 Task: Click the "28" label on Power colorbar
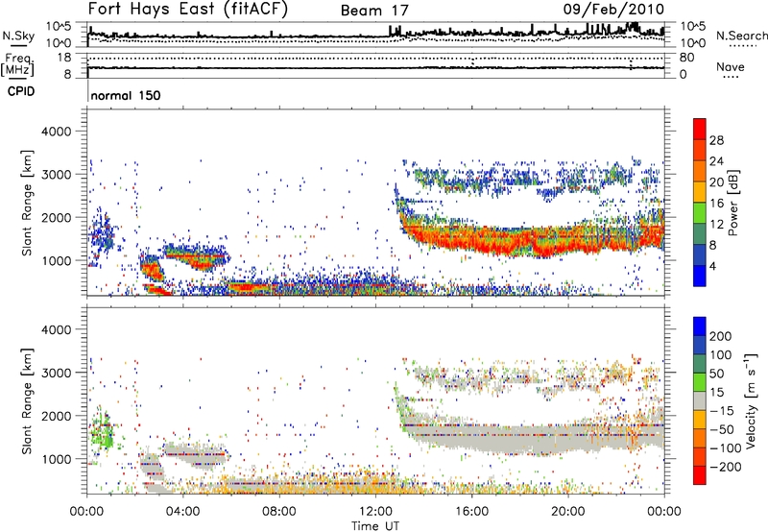click(x=716, y=140)
